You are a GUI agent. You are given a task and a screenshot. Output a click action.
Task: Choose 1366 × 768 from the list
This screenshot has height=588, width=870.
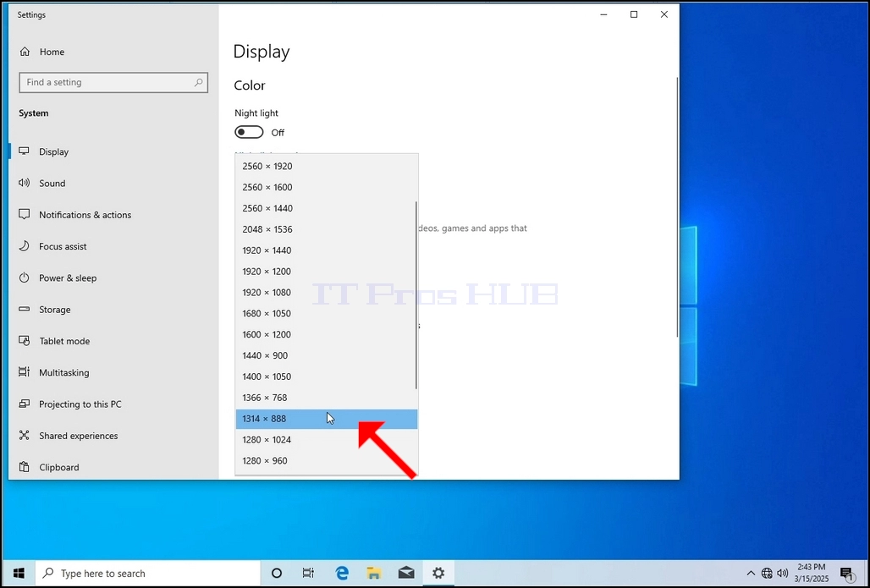point(326,398)
